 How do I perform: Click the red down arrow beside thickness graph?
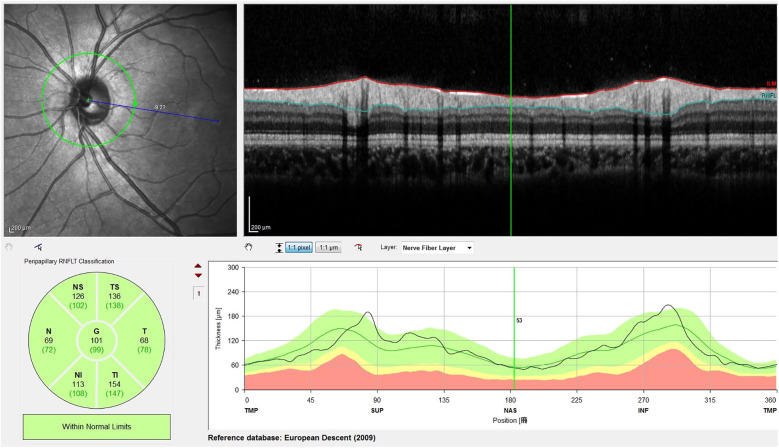tap(198, 275)
